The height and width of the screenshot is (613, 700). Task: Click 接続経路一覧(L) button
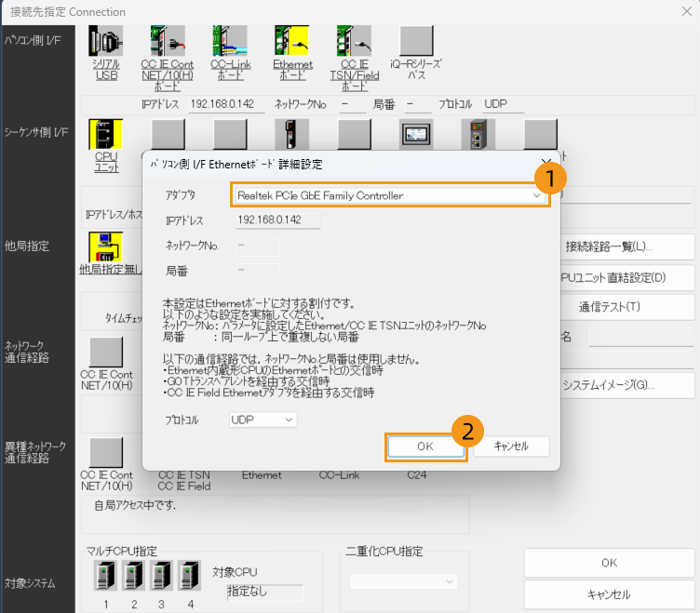pos(627,247)
